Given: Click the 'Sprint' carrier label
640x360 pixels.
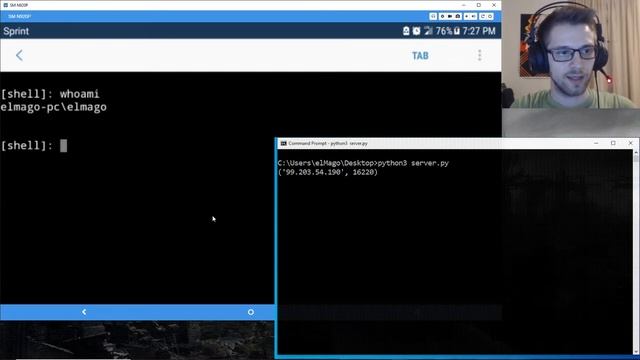Looking at the screenshot, I should tap(16, 31).
